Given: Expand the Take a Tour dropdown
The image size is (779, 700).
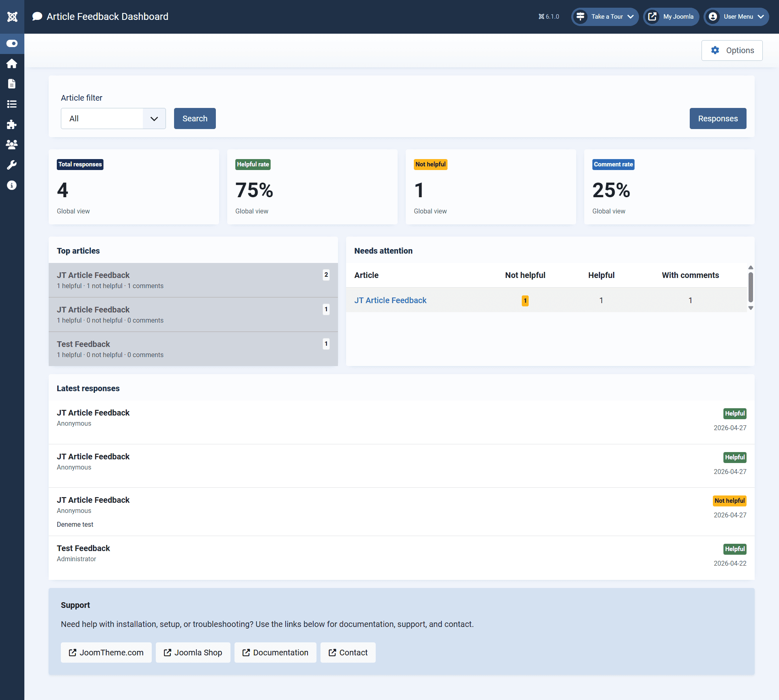Looking at the screenshot, I should tap(605, 17).
